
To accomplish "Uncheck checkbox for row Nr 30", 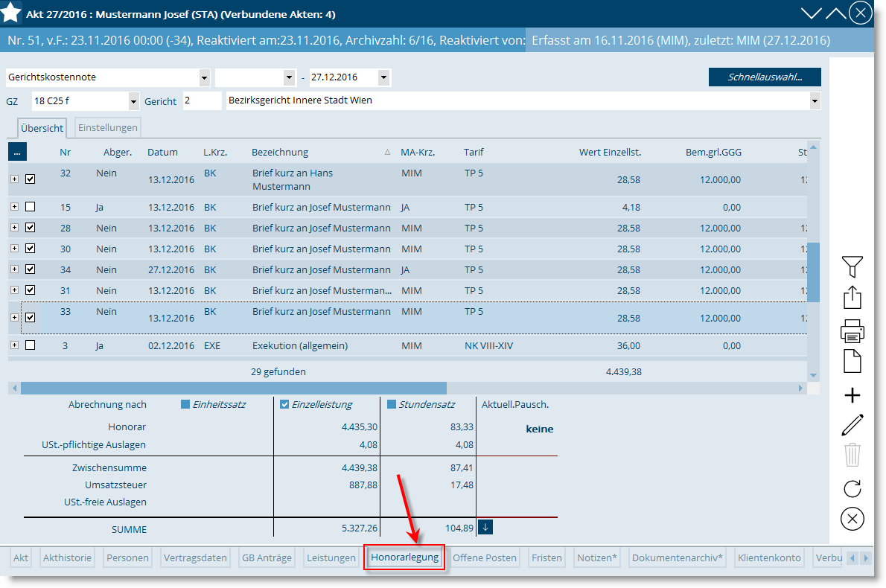I will pyautogui.click(x=31, y=249).
